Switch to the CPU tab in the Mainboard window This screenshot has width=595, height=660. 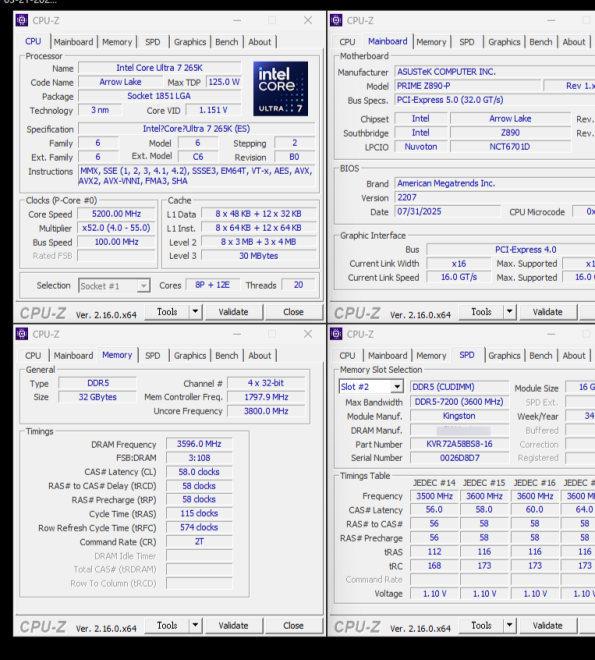tap(347, 42)
